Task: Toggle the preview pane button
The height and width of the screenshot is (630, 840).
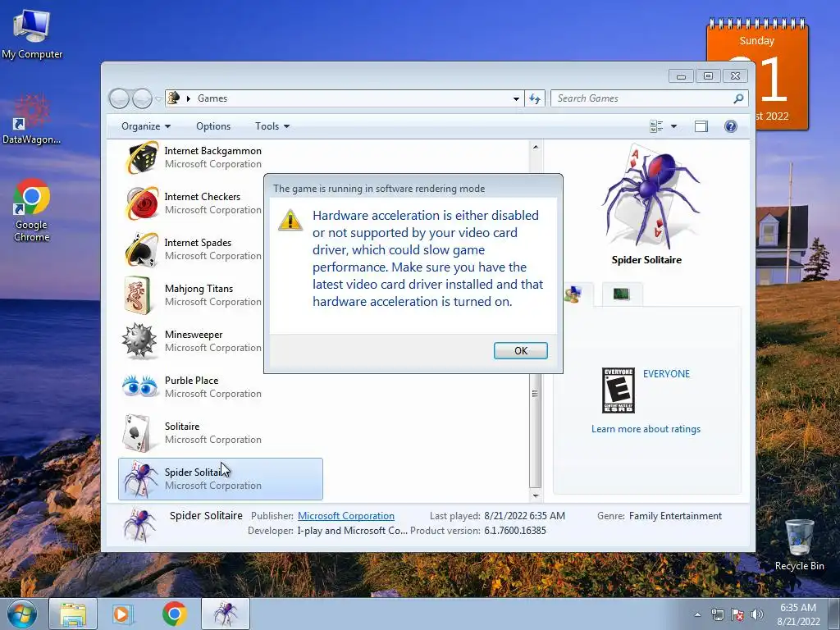Action: [x=701, y=126]
